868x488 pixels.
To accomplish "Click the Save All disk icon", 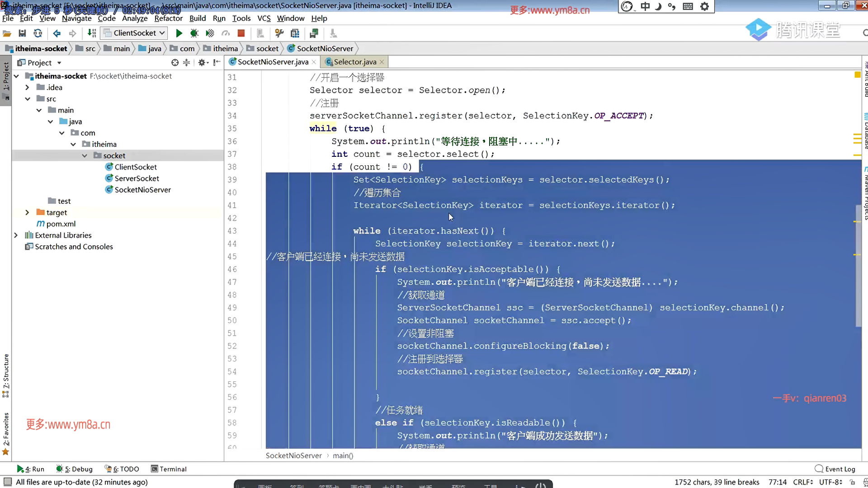I will click(22, 33).
